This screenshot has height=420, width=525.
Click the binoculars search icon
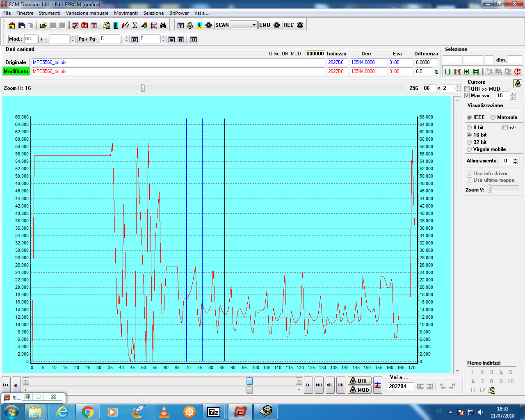coord(163,25)
